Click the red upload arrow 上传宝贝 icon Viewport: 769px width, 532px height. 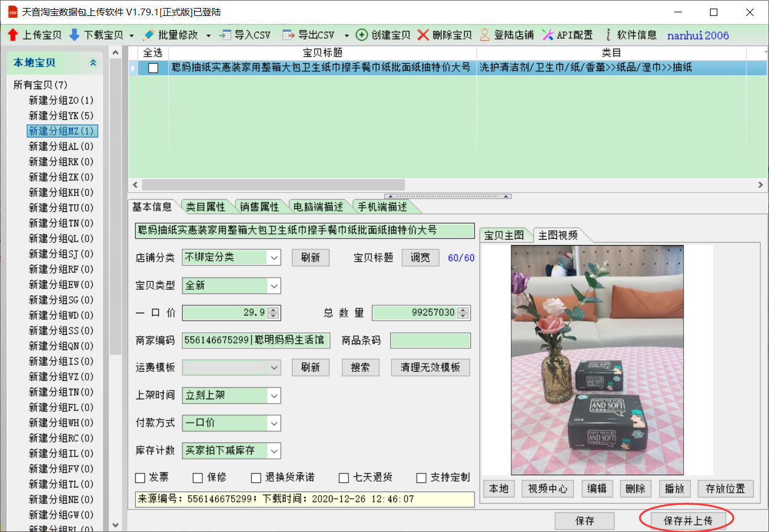(13, 35)
